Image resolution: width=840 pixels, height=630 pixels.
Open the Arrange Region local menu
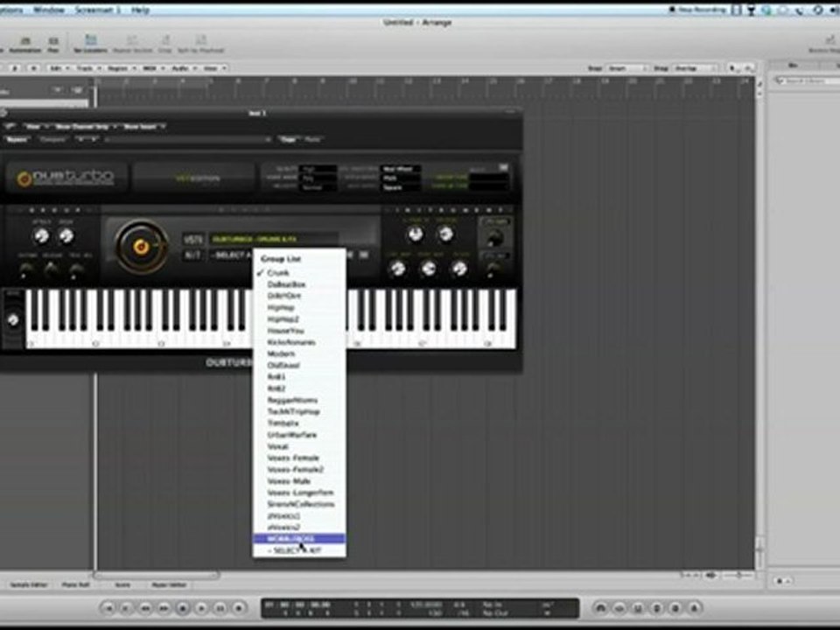click(121, 68)
